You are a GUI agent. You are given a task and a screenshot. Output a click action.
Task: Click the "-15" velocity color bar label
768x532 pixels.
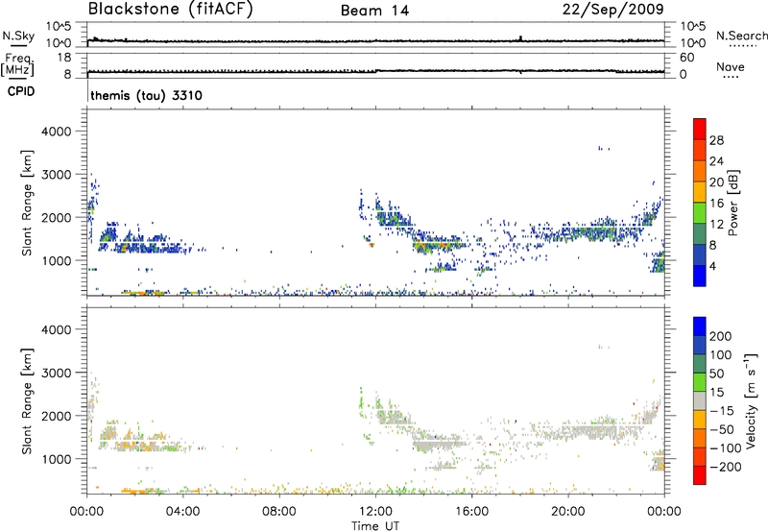tap(722, 411)
